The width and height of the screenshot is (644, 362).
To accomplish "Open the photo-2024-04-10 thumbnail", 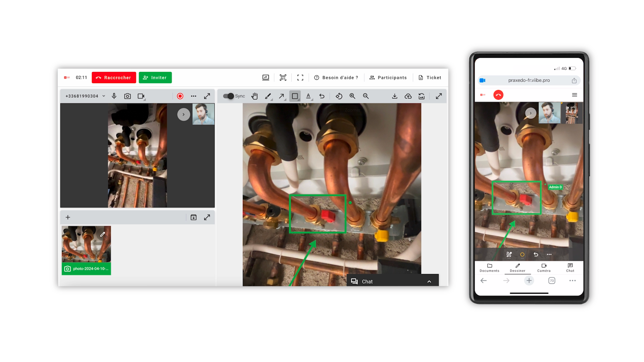I will click(x=86, y=250).
